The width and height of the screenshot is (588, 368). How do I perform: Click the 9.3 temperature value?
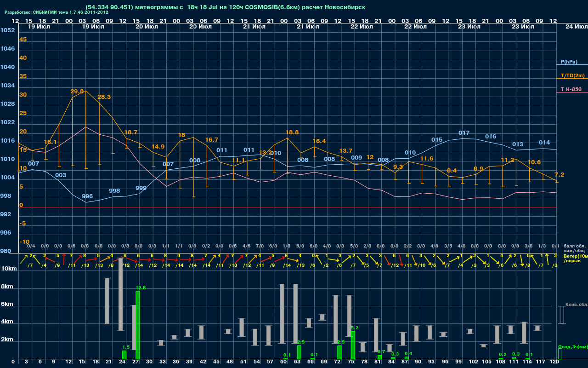point(398,167)
